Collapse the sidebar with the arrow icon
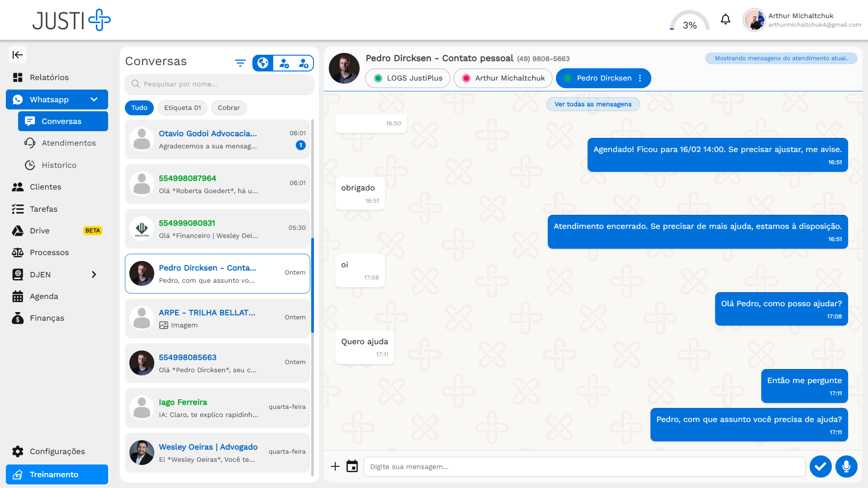The height and width of the screenshot is (488, 868). [x=18, y=55]
